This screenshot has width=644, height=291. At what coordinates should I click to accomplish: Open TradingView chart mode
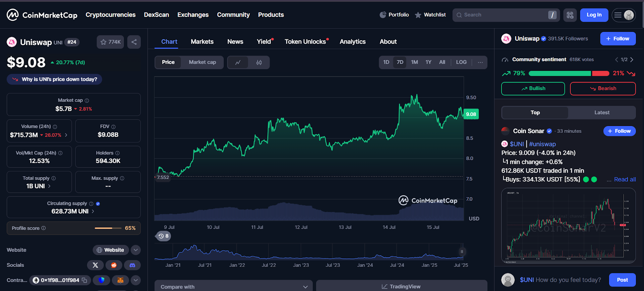[x=401, y=286]
